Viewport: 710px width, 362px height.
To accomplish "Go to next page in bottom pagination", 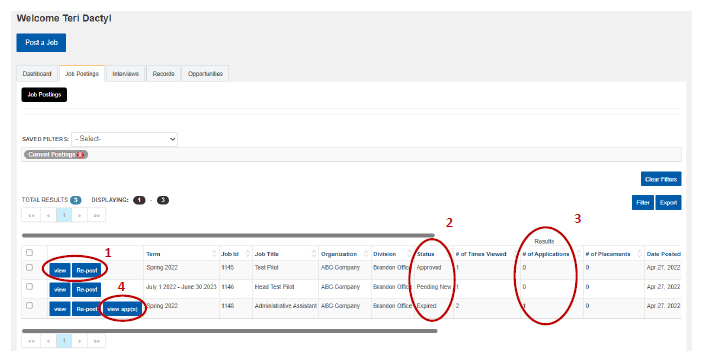I will pyautogui.click(x=80, y=341).
